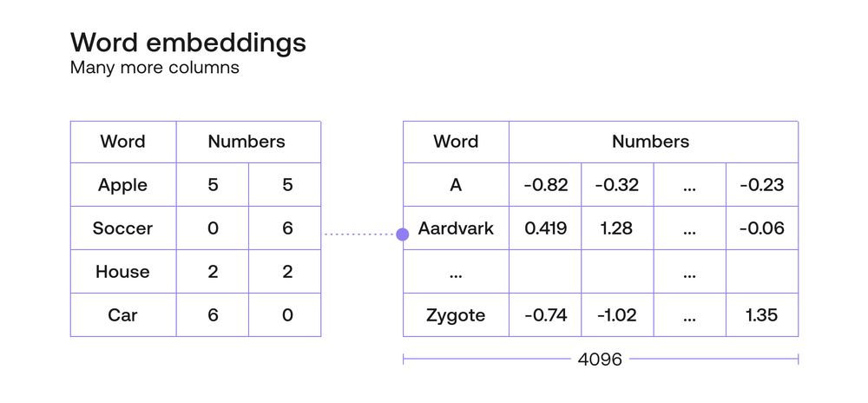Select the 1.35 value cell
Image resolution: width=868 pixels, height=403 pixels.
click(x=761, y=314)
